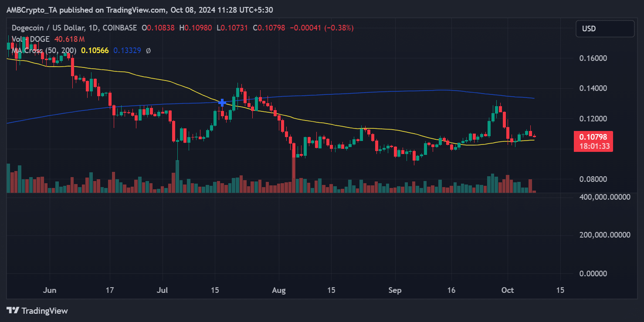Click the Oct date axis label
This screenshot has width=644, height=322.
[508, 290]
